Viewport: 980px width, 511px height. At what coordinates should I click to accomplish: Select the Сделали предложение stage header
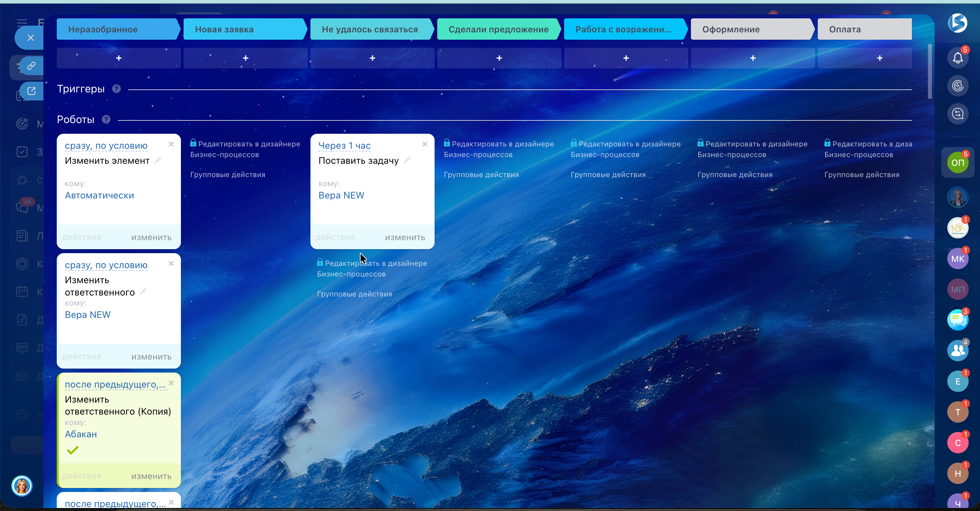point(498,29)
